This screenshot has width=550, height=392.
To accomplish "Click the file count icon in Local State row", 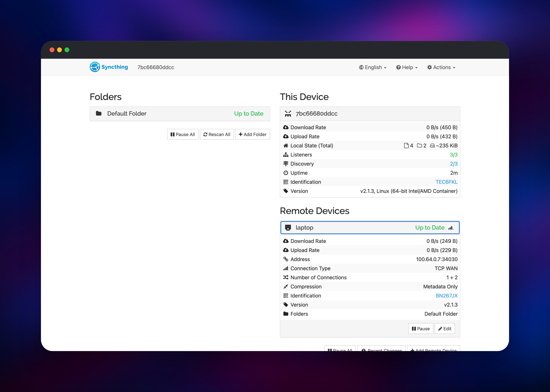I will tap(406, 146).
